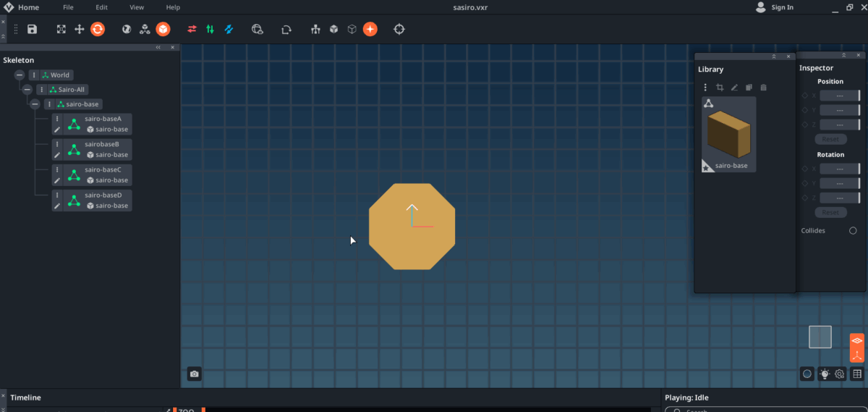This screenshot has width=868, height=412.
Task: Toggle the Rotation X keyframe diamond
Action: point(805,169)
